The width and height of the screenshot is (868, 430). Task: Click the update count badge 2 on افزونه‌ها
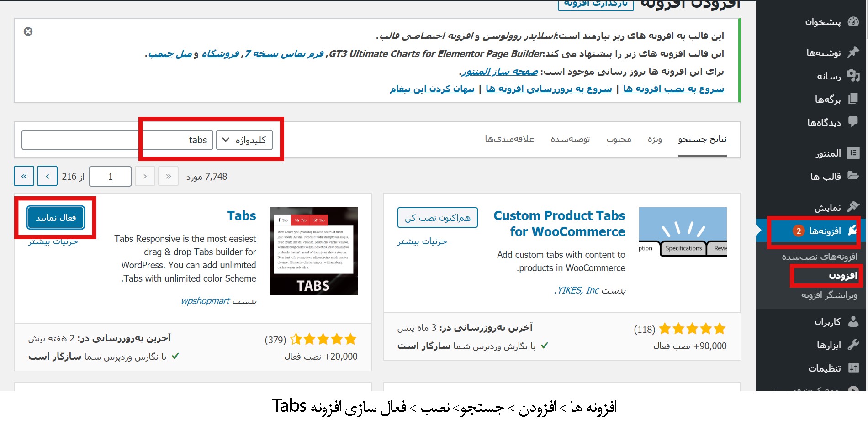[x=799, y=231]
